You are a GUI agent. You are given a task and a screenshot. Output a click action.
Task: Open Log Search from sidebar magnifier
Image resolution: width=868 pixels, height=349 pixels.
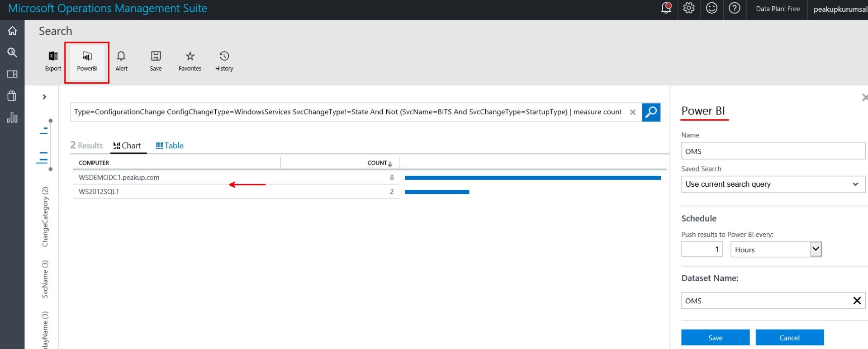pyautogui.click(x=12, y=52)
